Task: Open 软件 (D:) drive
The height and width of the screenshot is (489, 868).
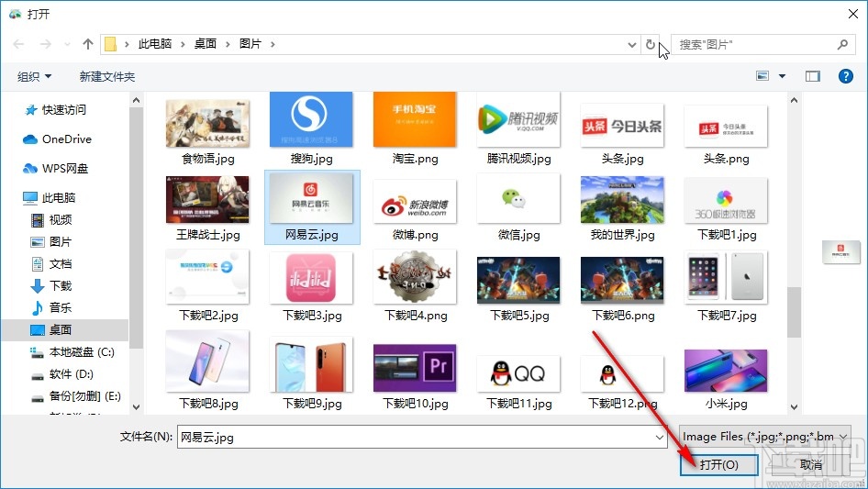Action: (x=62, y=374)
